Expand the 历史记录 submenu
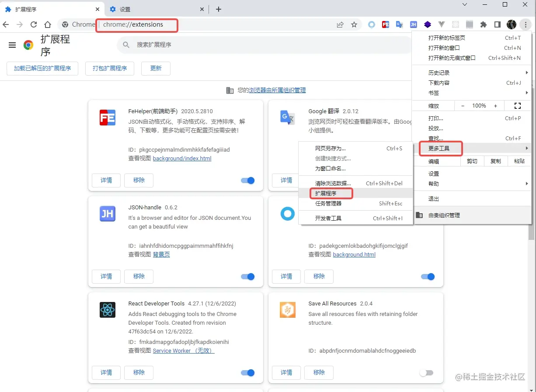This screenshot has height=392, width=536. coord(472,73)
